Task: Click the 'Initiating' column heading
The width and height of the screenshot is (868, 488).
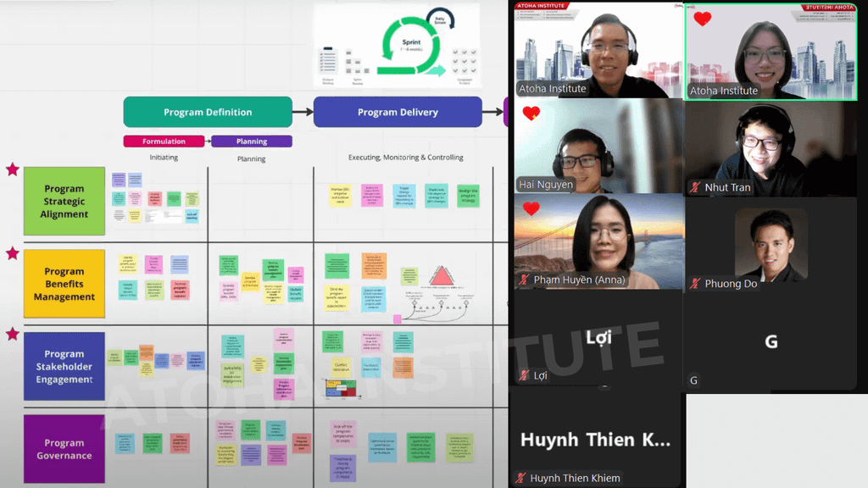Action: (164, 157)
